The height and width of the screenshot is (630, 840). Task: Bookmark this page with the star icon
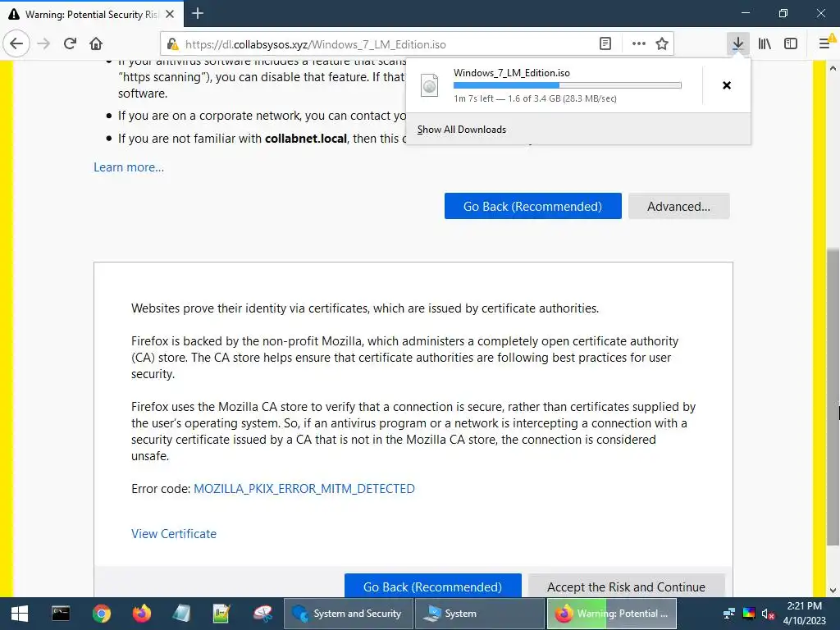(662, 44)
